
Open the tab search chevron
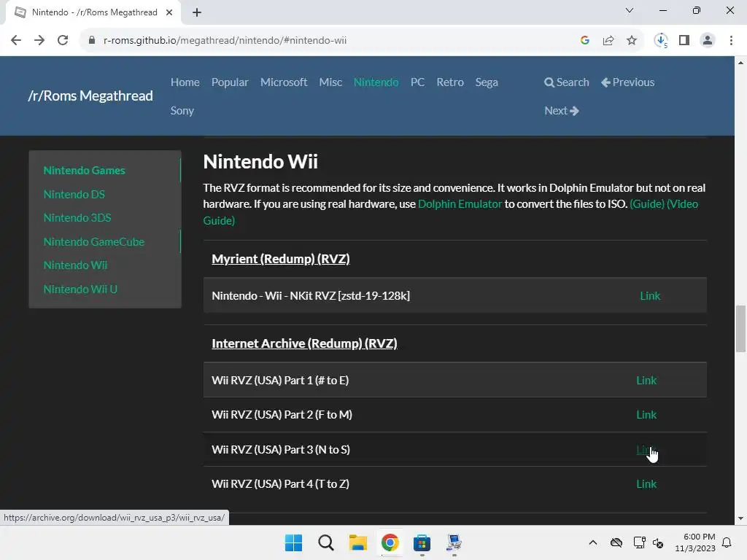[x=630, y=10]
